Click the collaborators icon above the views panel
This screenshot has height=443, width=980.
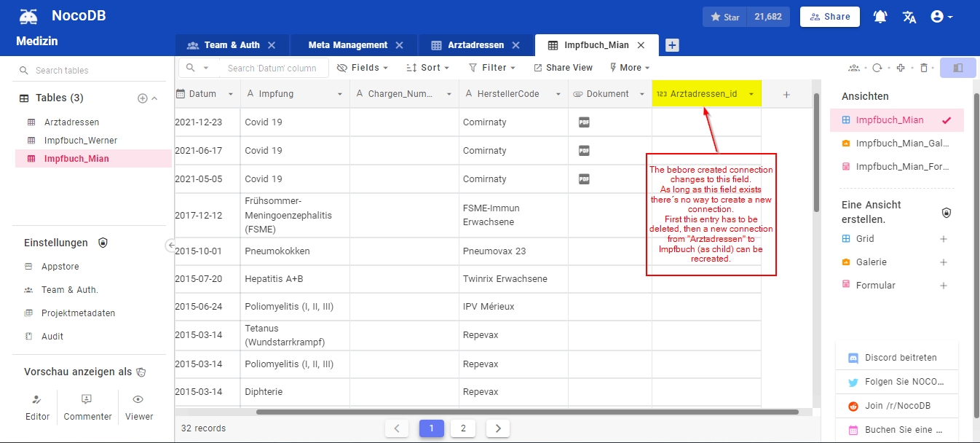click(x=853, y=66)
